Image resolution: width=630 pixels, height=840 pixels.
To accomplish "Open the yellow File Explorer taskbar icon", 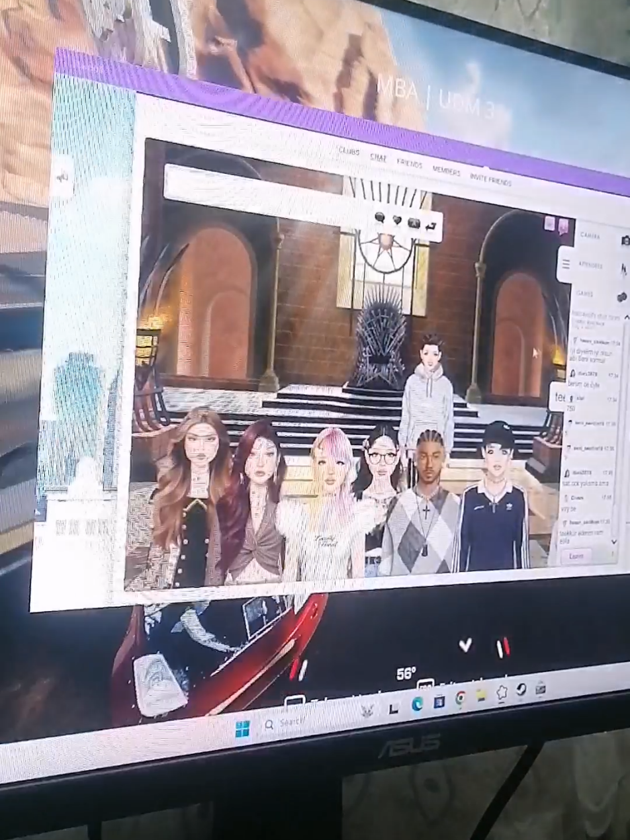I will (482, 695).
